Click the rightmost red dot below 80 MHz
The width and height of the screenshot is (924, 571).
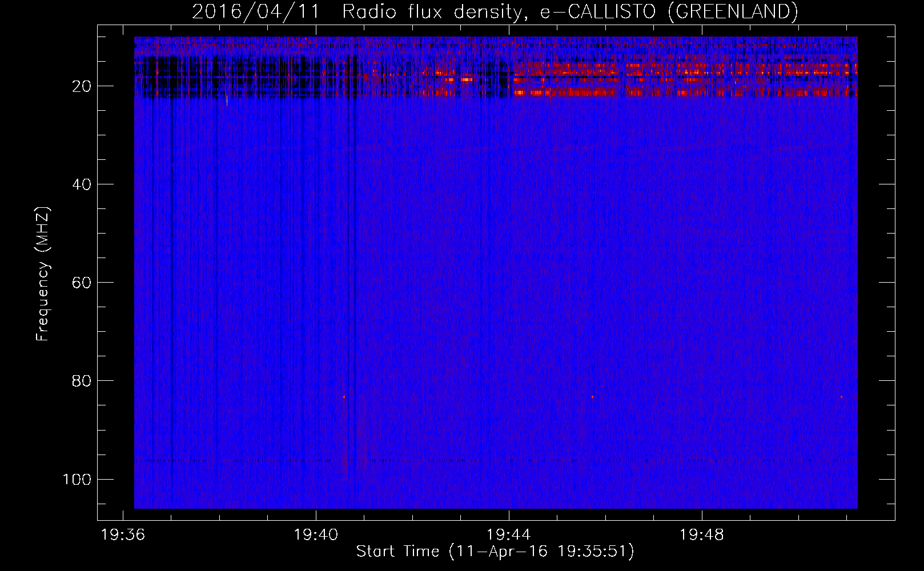click(841, 397)
